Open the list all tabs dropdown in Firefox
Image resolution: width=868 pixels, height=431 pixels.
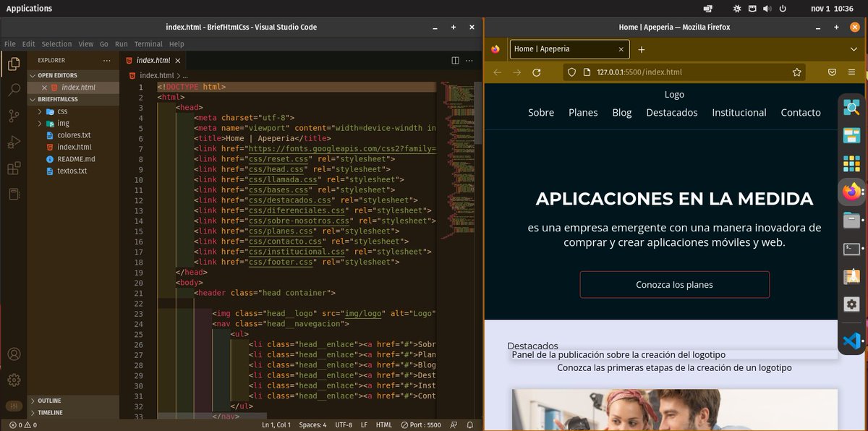pos(854,49)
